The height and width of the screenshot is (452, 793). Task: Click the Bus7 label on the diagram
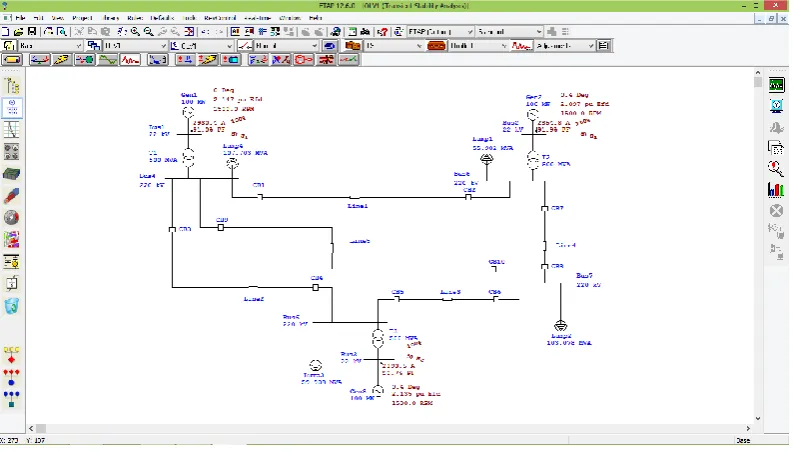[x=584, y=276]
